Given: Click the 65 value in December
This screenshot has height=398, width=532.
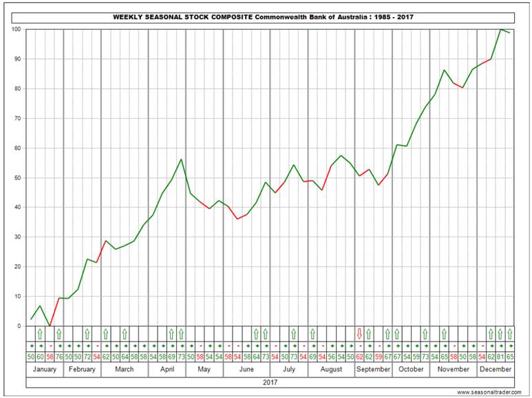Looking at the screenshot, I should click(510, 357).
